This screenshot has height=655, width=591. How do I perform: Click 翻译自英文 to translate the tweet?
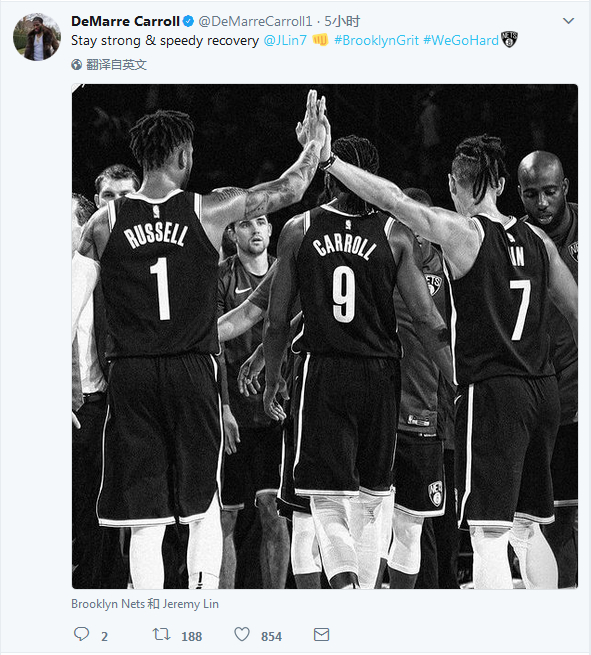(117, 64)
